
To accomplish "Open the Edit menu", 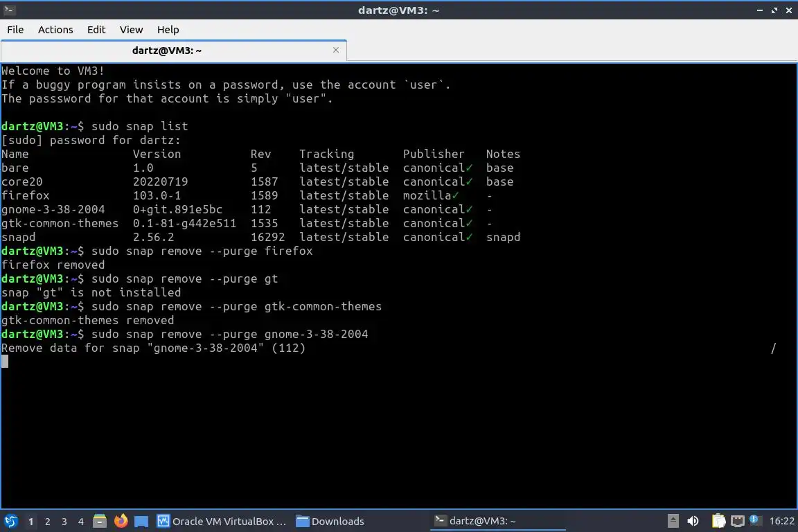I will [x=96, y=30].
